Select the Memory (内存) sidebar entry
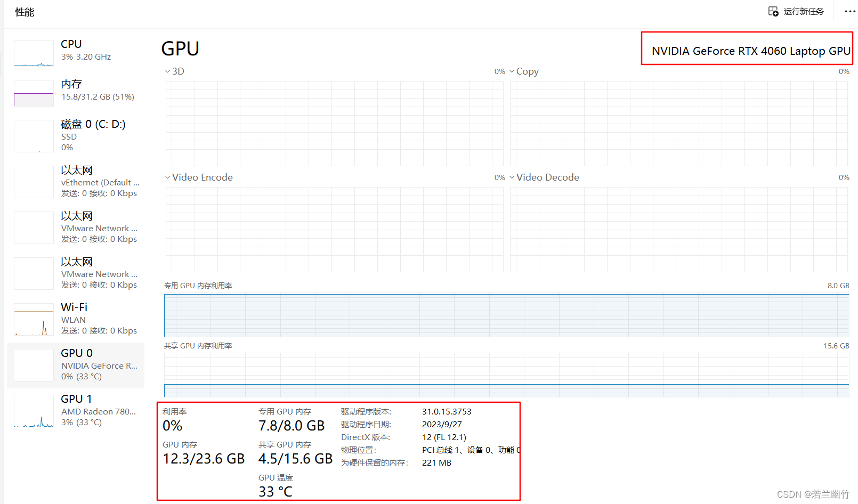The width and height of the screenshot is (858, 504). [x=76, y=93]
